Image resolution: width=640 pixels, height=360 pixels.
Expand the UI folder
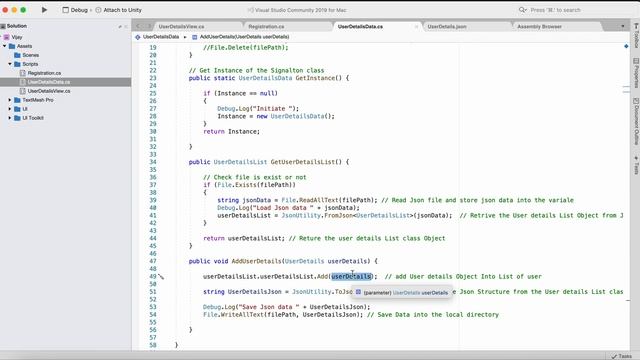[10, 109]
